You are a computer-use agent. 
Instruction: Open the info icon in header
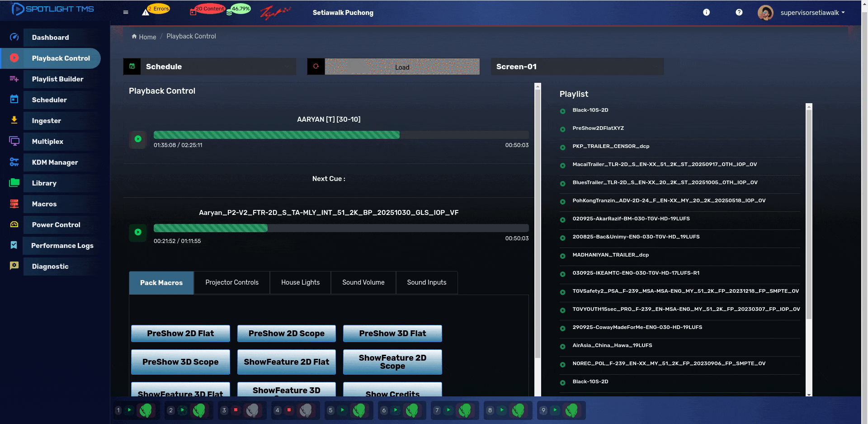[x=706, y=12]
